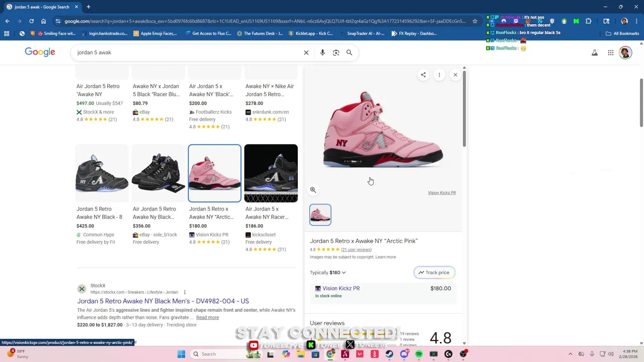Open Google Lens image search

pos(336,52)
